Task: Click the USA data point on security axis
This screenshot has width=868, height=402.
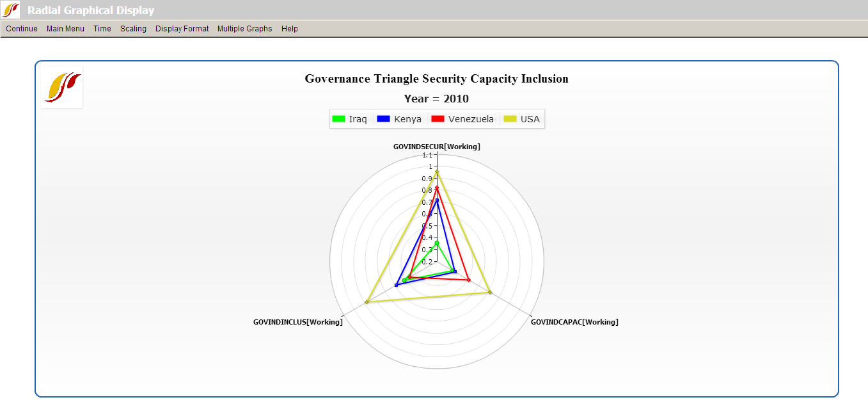Action: click(437, 172)
